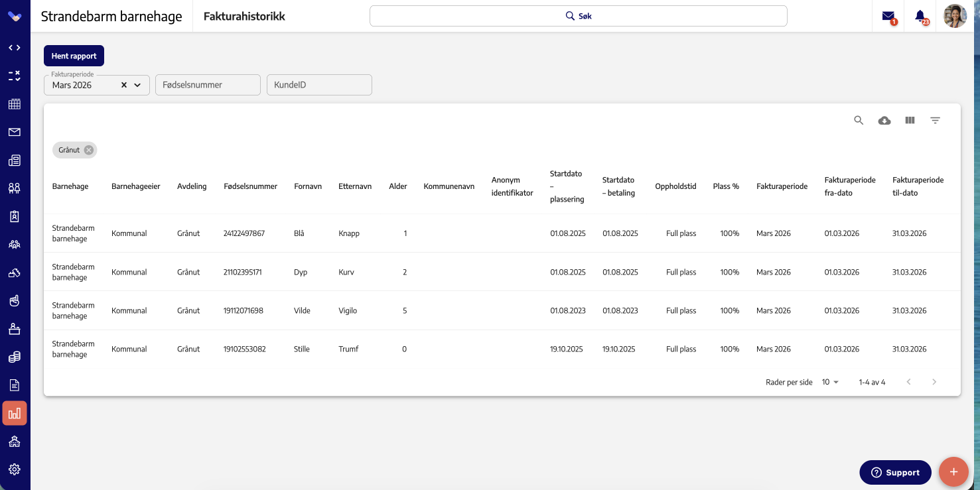This screenshot has width=980, height=490.
Task: Open the Rader per side dropdown
Action: click(830, 382)
